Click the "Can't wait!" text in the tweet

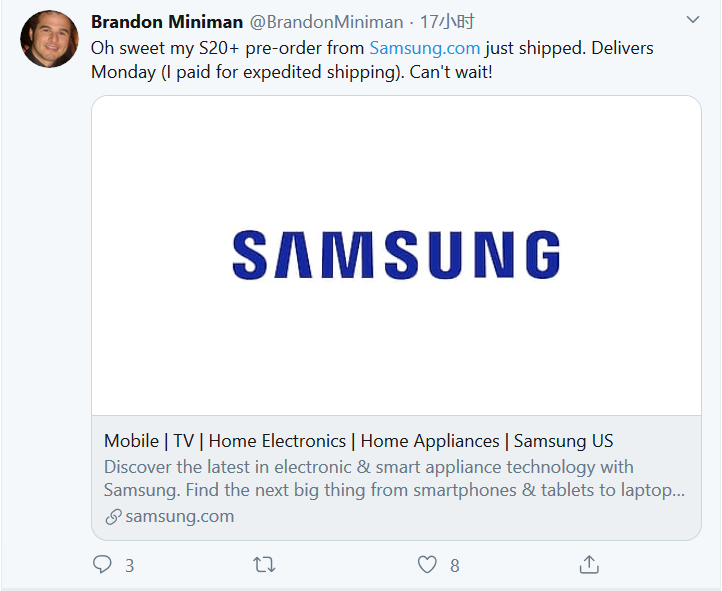[451, 72]
